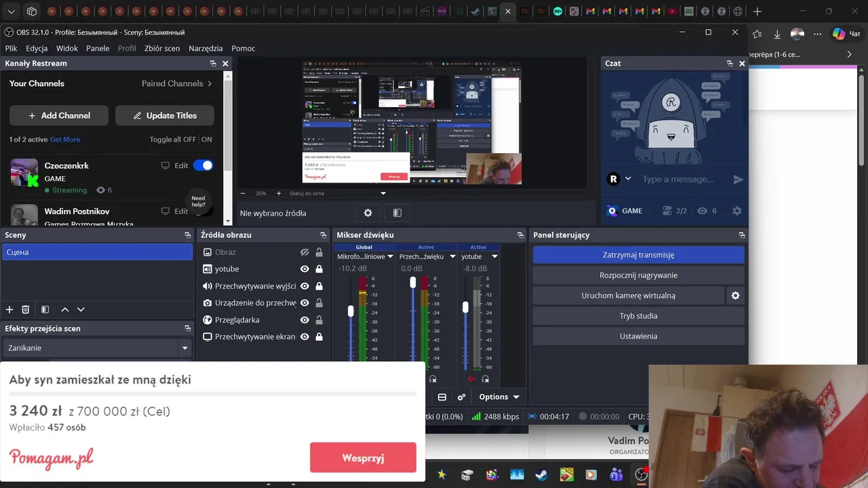Close the Kanały Restream dock
The width and height of the screenshot is (868, 488).
[225, 63]
